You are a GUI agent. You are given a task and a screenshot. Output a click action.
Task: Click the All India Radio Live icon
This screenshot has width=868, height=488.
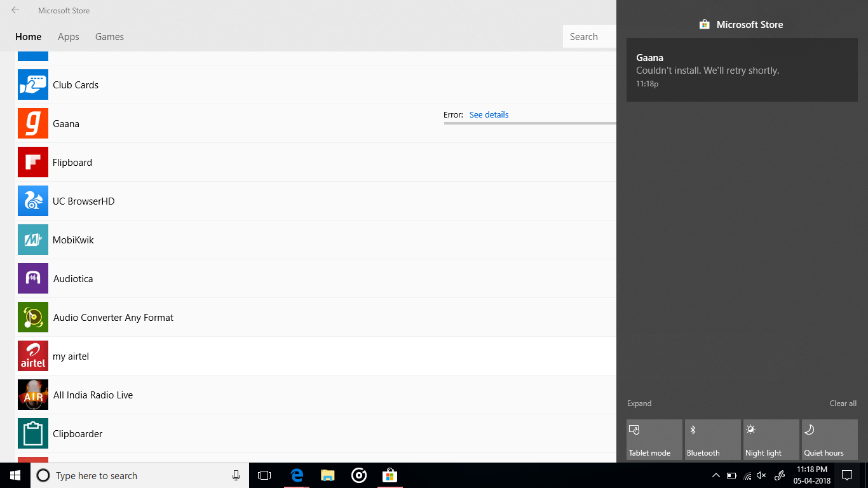coord(33,395)
